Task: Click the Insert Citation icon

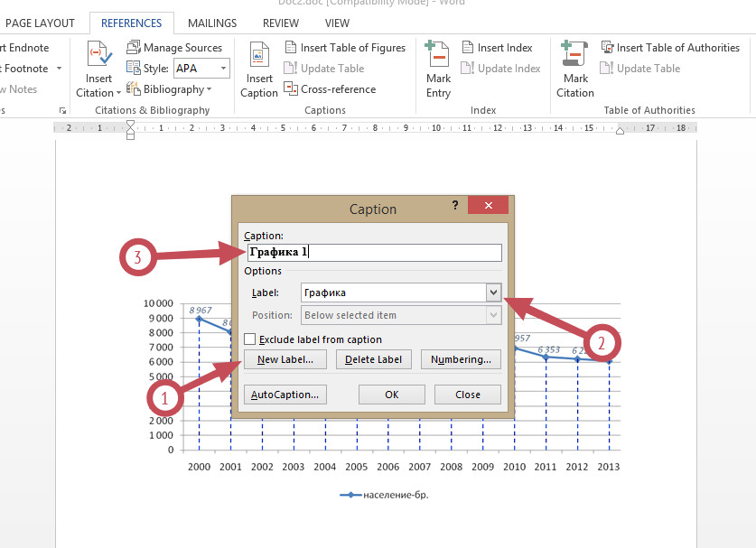Action: (99, 54)
